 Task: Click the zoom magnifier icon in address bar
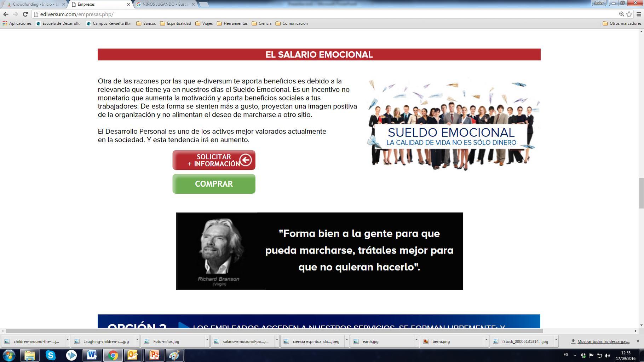point(621,14)
